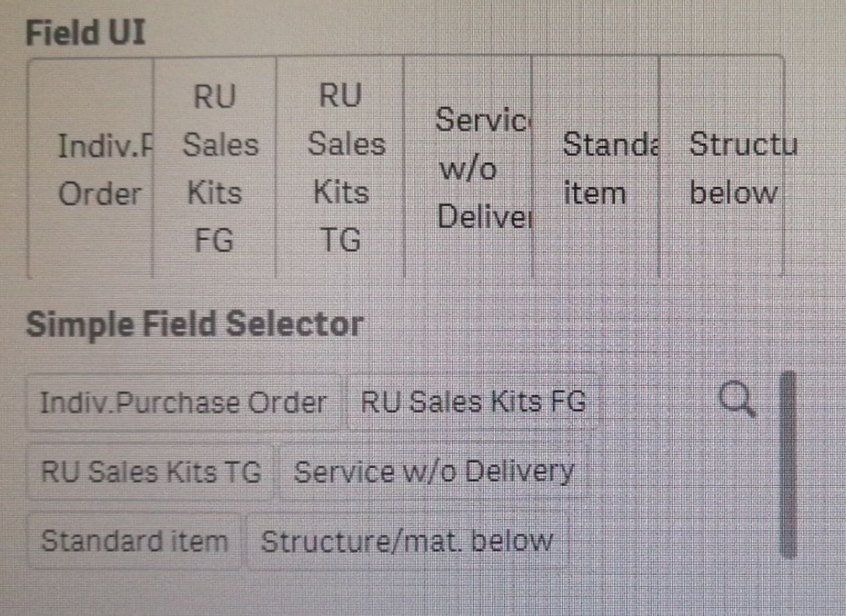This screenshot has height=616, width=846.
Task: Select the RU Sales Kits FG selector button
Action: (x=473, y=403)
